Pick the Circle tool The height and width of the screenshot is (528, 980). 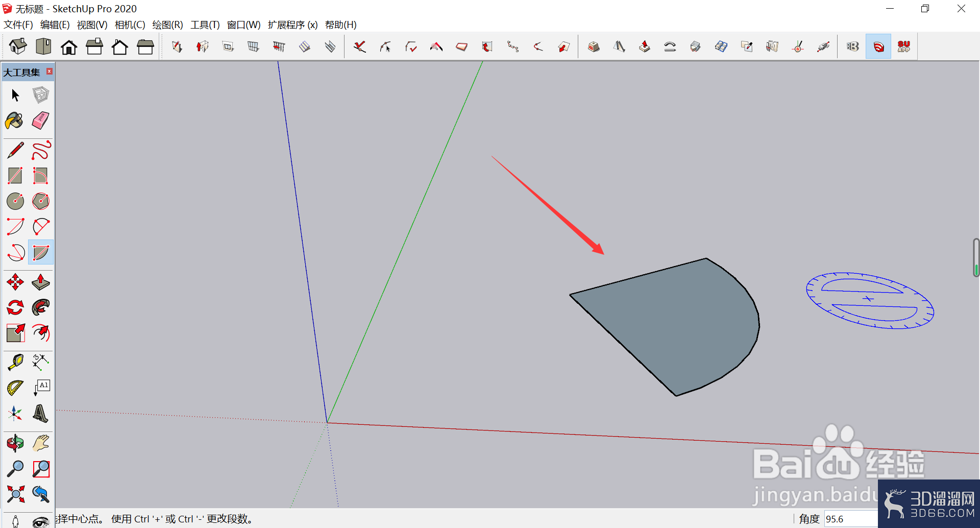click(x=15, y=201)
